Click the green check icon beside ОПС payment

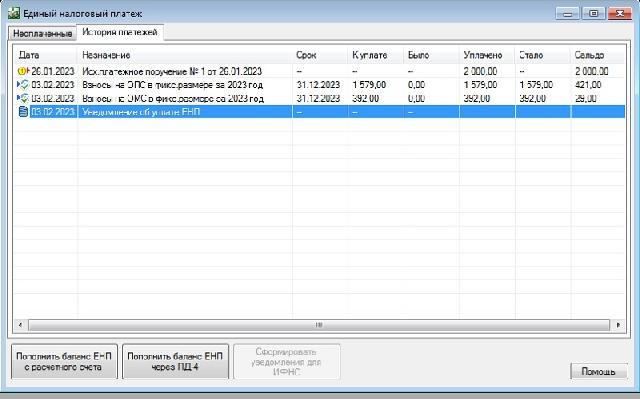24,84
